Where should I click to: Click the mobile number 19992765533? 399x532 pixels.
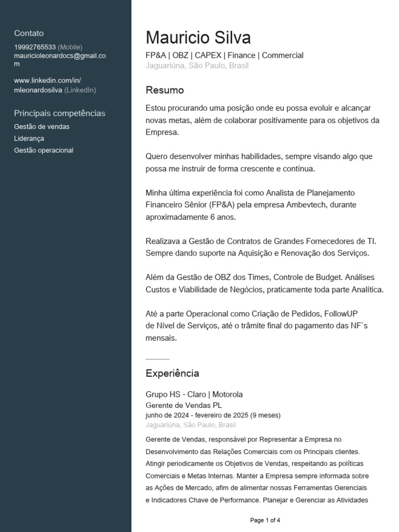pos(35,47)
